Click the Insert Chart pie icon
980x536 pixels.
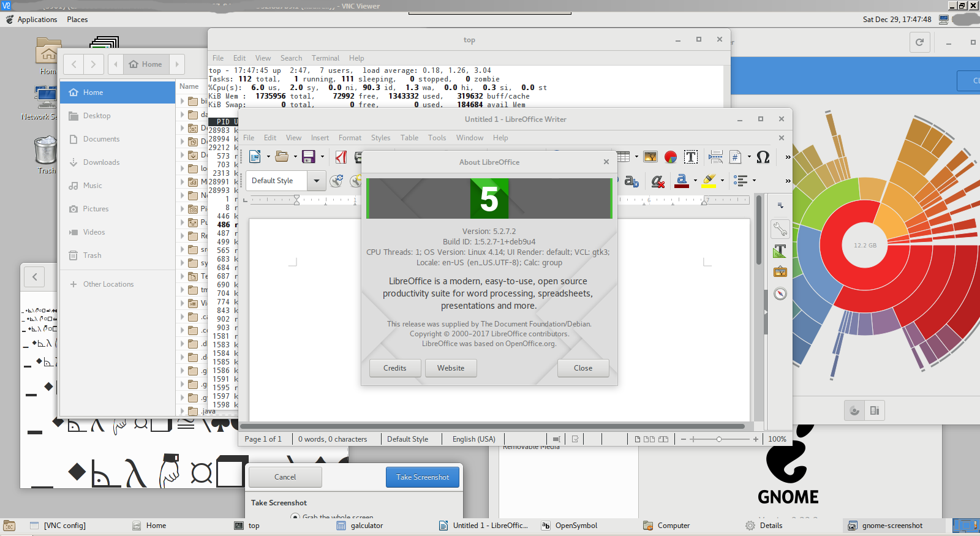click(x=671, y=157)
